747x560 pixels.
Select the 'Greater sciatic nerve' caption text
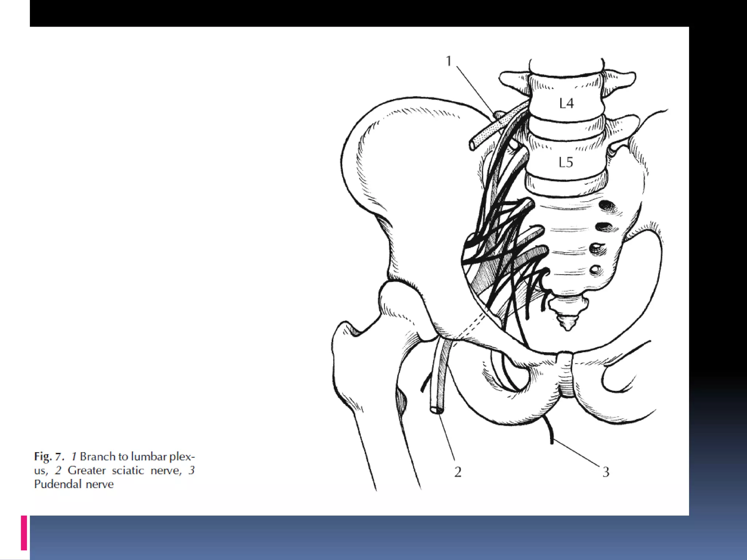coord(124,470)
